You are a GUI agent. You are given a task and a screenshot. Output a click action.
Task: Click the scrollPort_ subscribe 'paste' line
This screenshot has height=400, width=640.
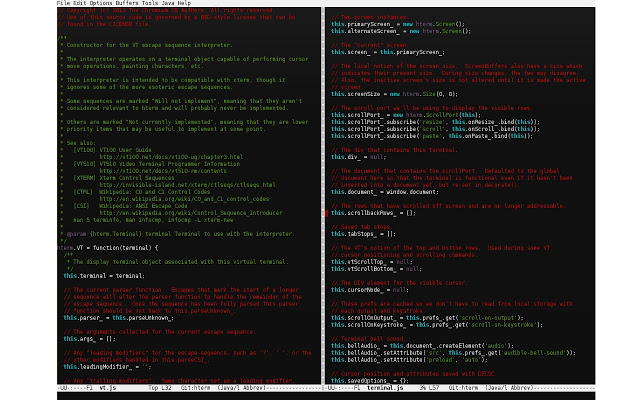point(432,136)
